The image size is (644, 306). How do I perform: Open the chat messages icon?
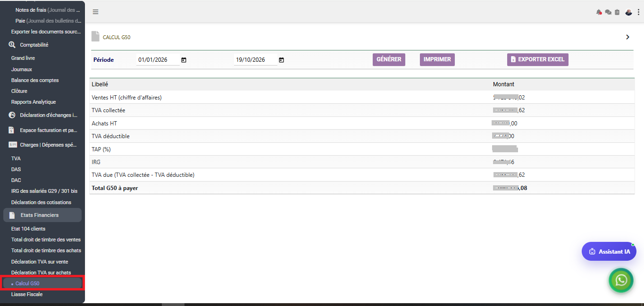click(608, 12)
